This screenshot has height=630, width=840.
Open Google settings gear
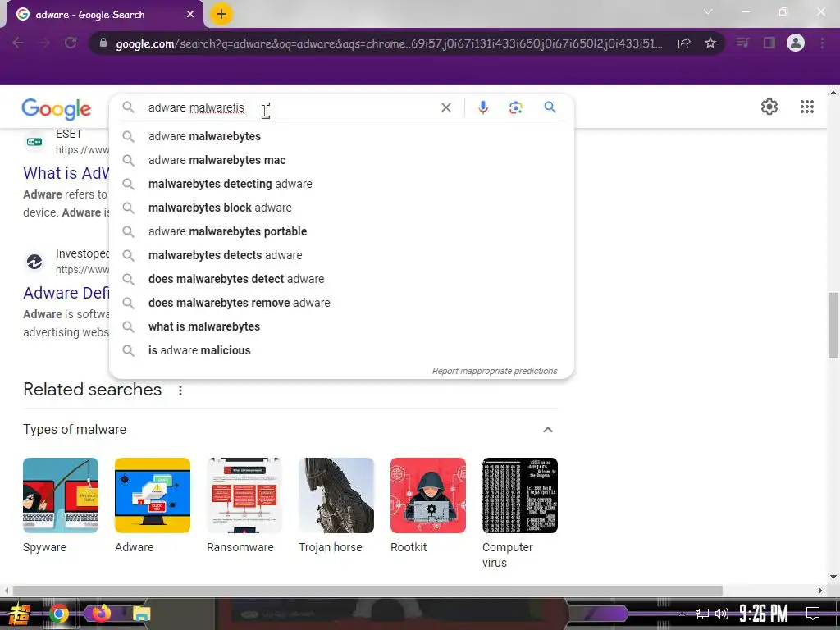click(769, 107)
